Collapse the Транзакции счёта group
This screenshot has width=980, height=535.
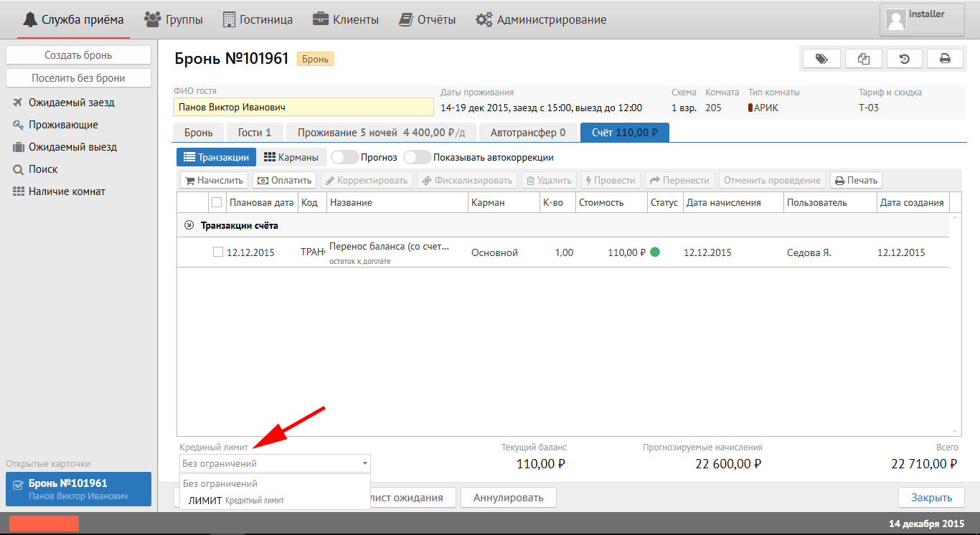[x=189, y=225]
